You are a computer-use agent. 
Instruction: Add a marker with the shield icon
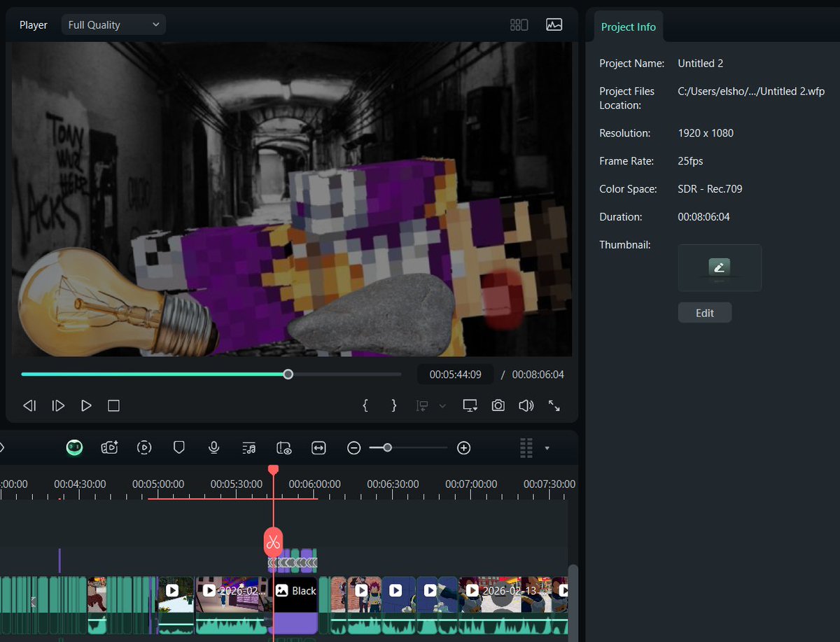(x=179, y=447)
